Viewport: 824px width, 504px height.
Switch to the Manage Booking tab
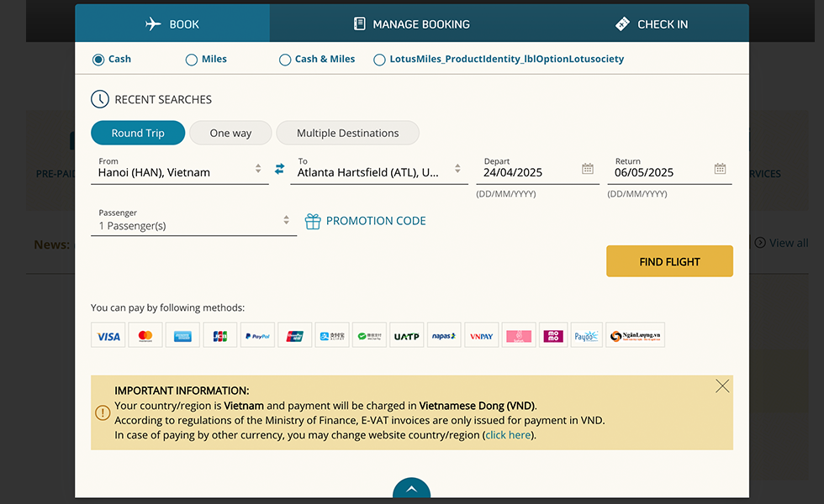[x=412, y=24]
